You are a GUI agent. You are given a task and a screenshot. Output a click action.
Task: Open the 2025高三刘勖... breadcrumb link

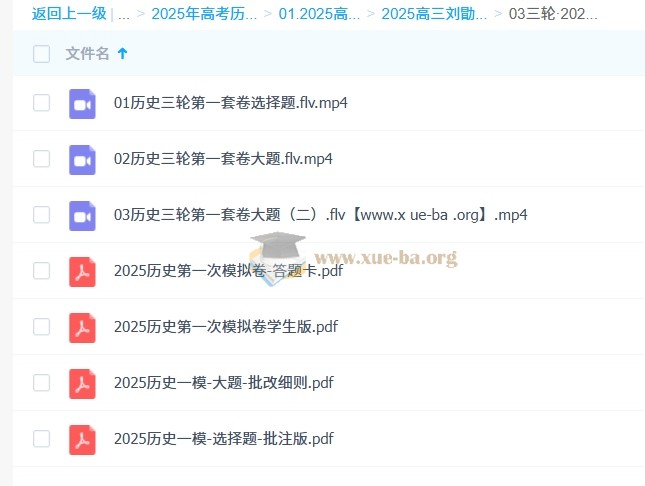point(434,14)
